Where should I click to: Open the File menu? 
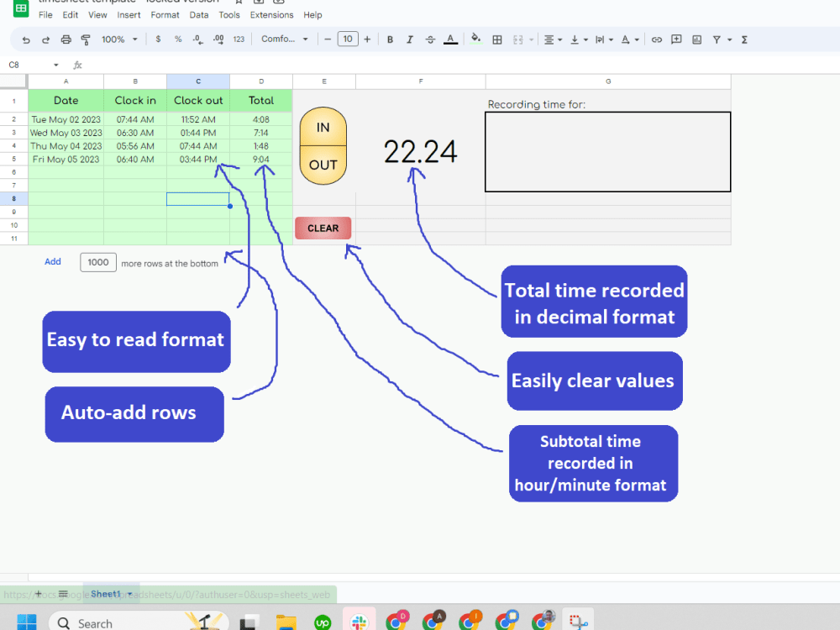[45, 15]
